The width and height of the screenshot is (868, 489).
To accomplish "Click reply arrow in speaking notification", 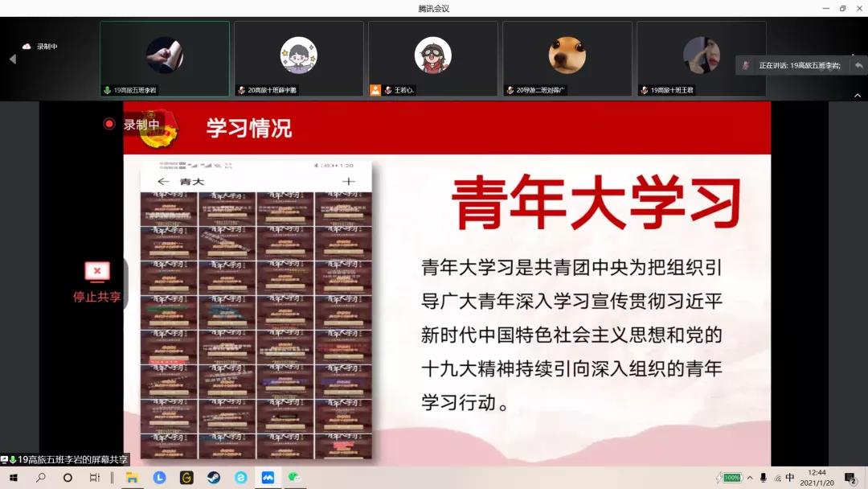I will point(858,65).
